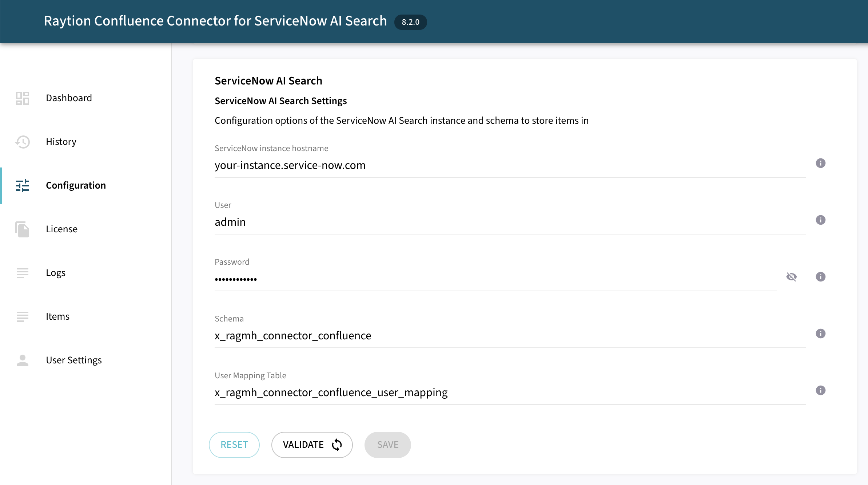Open the info tooltip beside the Schema field

tap(821, 334)
